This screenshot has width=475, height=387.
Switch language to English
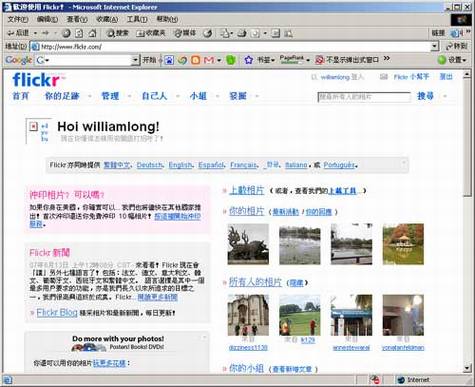(180, 165)
